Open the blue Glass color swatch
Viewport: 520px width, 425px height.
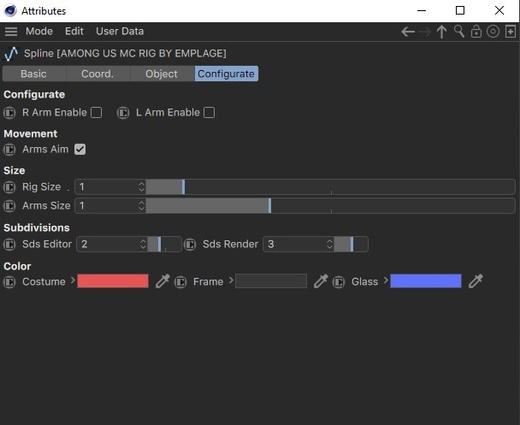point(426,281)
